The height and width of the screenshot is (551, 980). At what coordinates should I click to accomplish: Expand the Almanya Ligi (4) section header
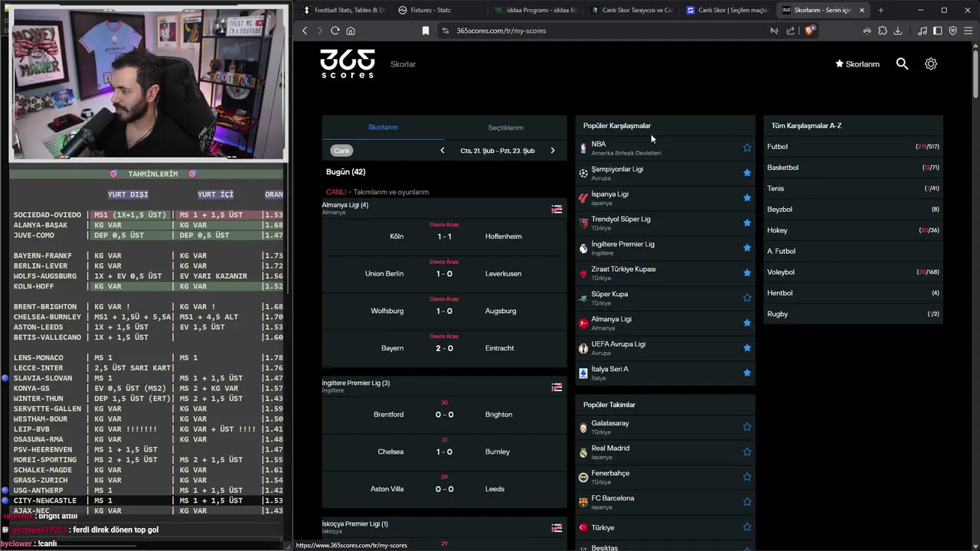tap(444, 208)
